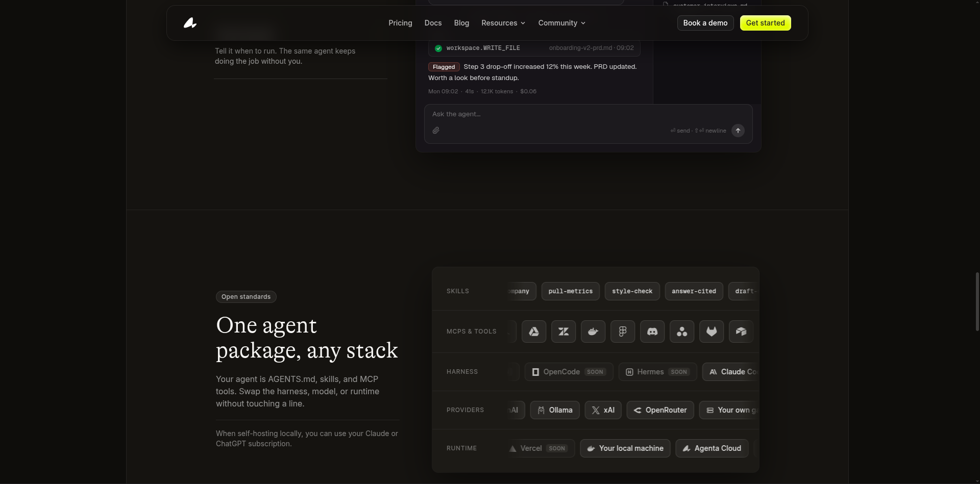
Task: Click the Get started button
Action: [x=766, y=23]
